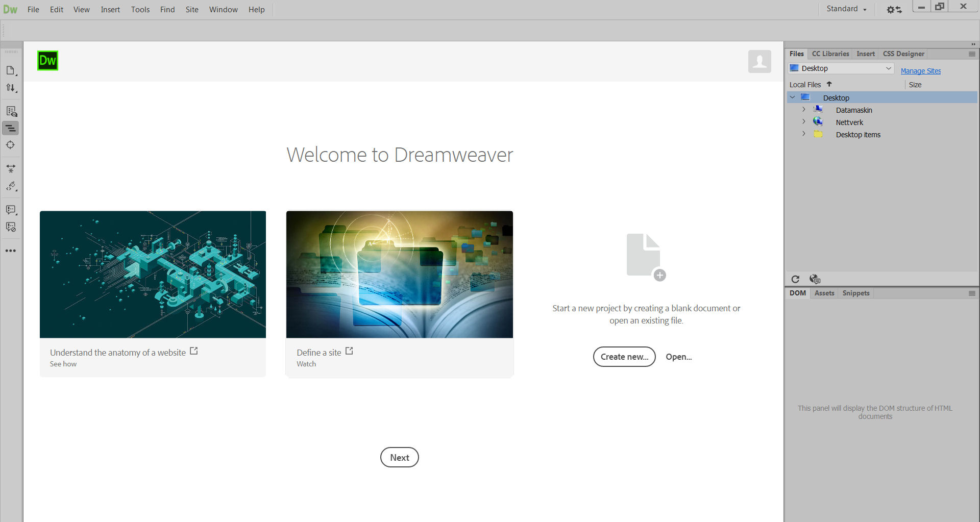
Task: Open the Desktop site selector dropdown
Action: coord(841,68)
